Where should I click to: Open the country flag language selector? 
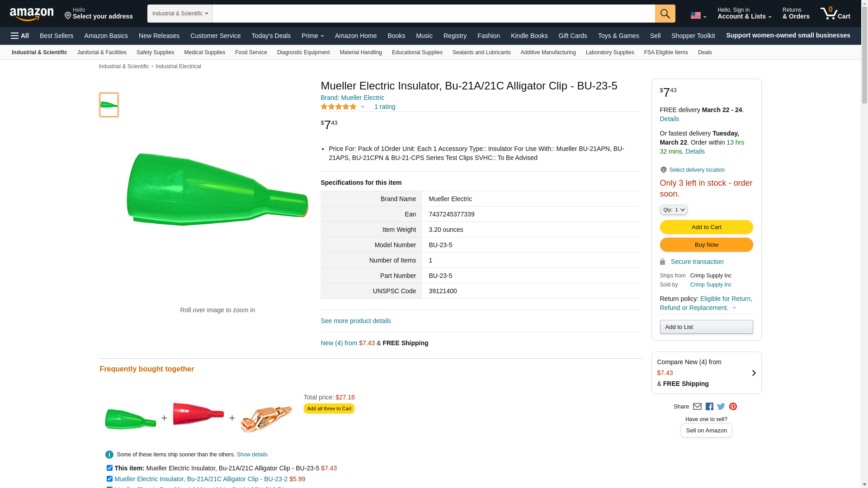[x=698, y=16]
